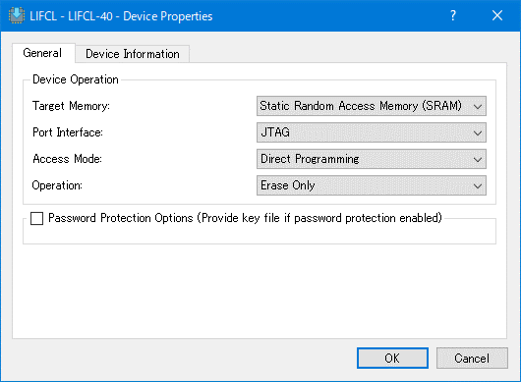
Task: Click the question mark help button
Action: pos(453,15)
